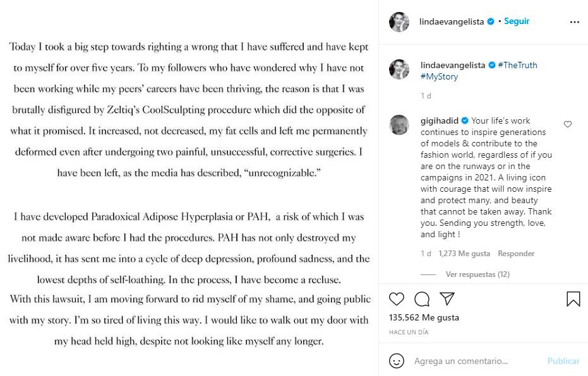Click the header profile avatar of lindaevangelista
Image resolution: width=588 pixels, height=376 pixels.
click(x=399, y=22)
